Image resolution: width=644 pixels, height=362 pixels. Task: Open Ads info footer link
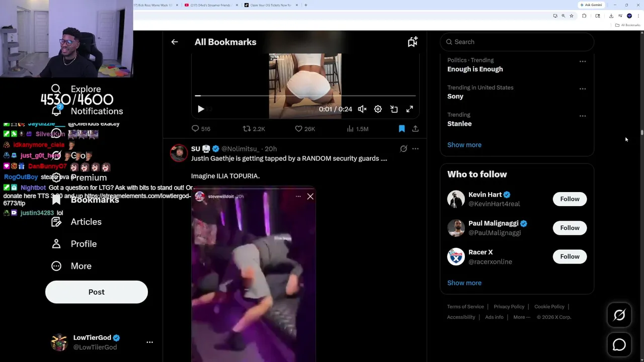click(494, 317)
